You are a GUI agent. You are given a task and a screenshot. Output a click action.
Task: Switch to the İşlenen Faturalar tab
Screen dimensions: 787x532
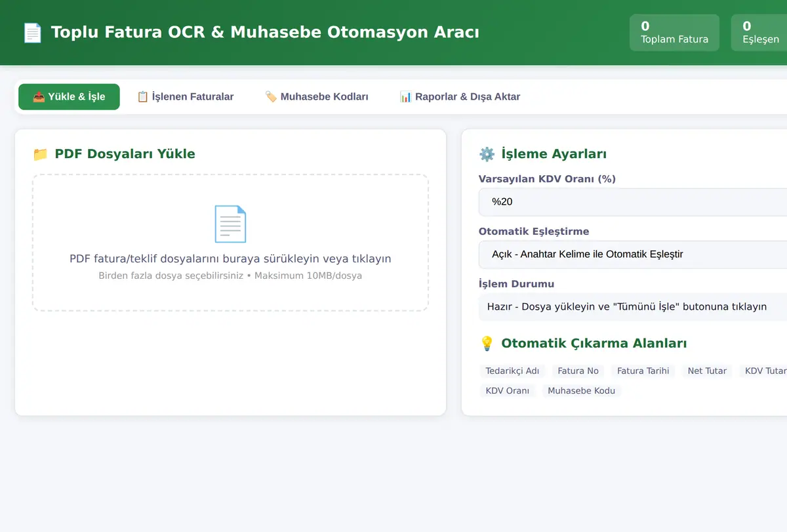(185, 96)
